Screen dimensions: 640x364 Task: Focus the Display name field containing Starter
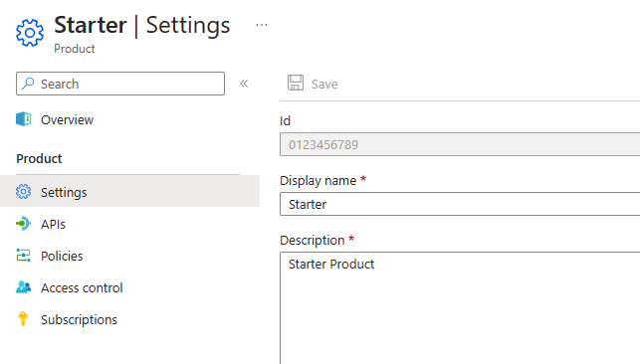tap(460, 204)
